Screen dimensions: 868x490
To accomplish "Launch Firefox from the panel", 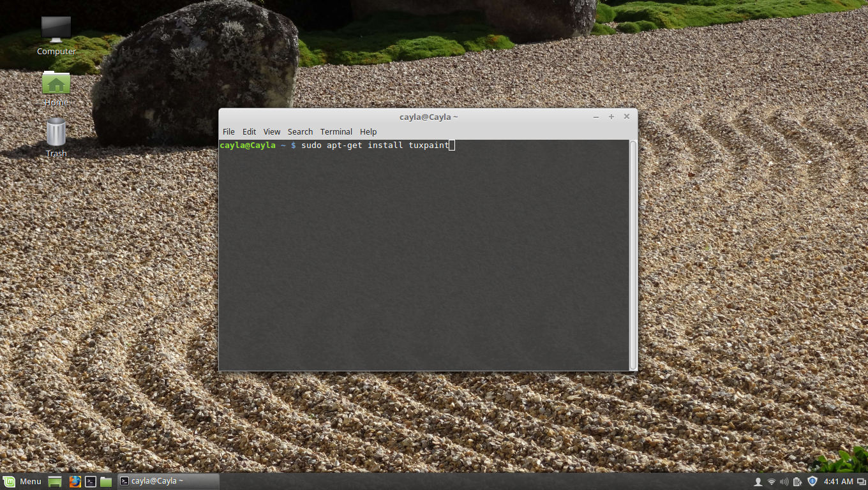I will pos(75,482).
